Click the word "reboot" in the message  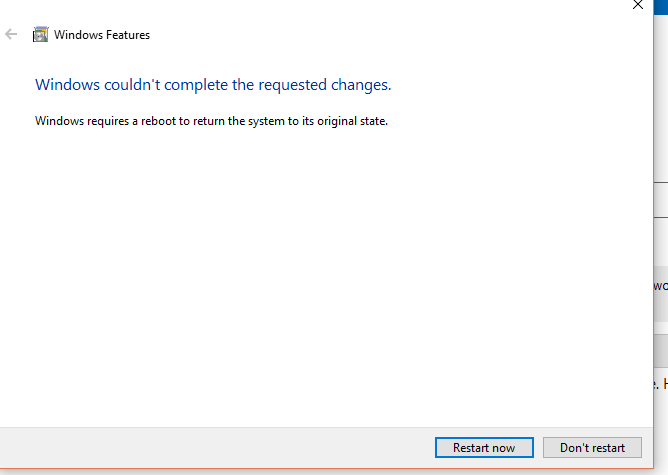(x=158, y=121)
